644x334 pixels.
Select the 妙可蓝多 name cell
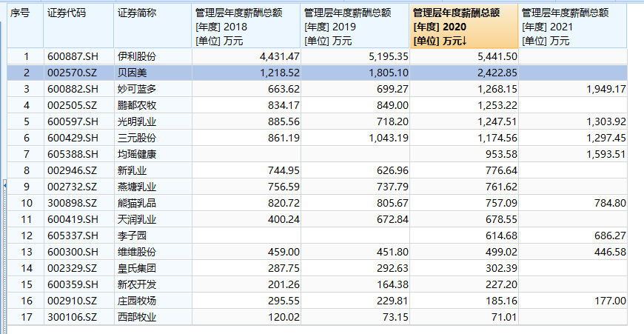pos(137,89)
